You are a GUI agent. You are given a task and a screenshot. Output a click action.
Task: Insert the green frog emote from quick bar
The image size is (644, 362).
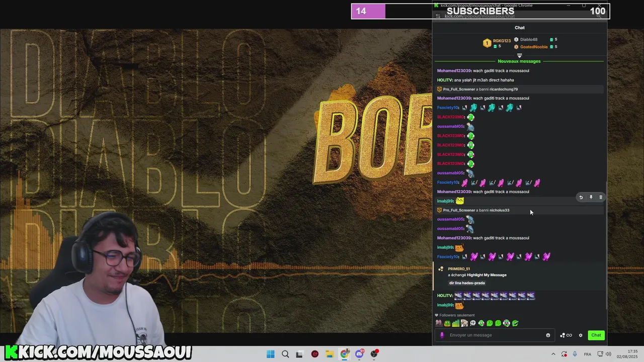[x=447, y=323]
